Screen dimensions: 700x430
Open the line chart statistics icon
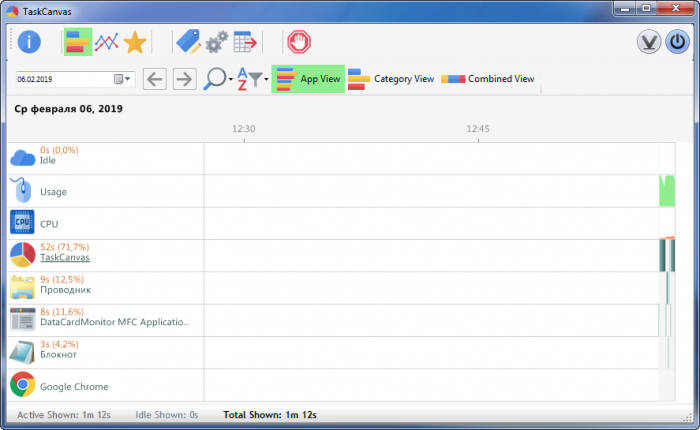(x=106, y=42)
